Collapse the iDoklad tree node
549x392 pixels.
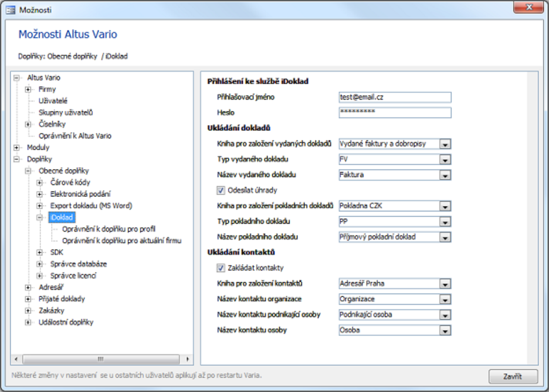point(39,218)
